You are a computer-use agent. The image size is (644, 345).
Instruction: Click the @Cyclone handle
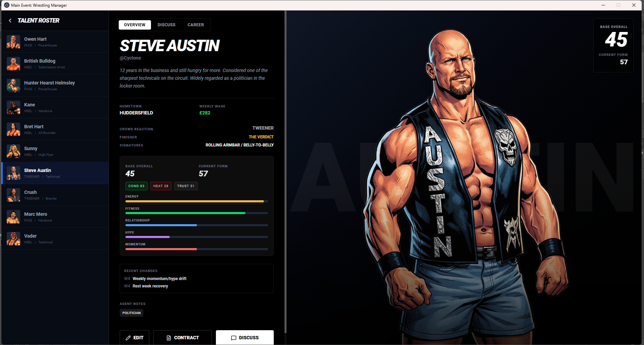click(x=130, y=58)
